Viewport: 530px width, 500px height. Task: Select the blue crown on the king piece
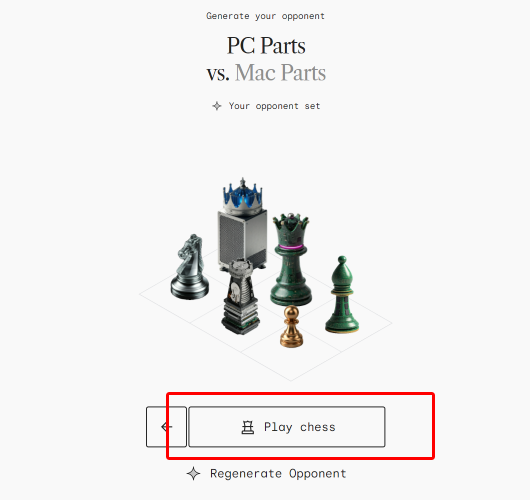[242, 195]
